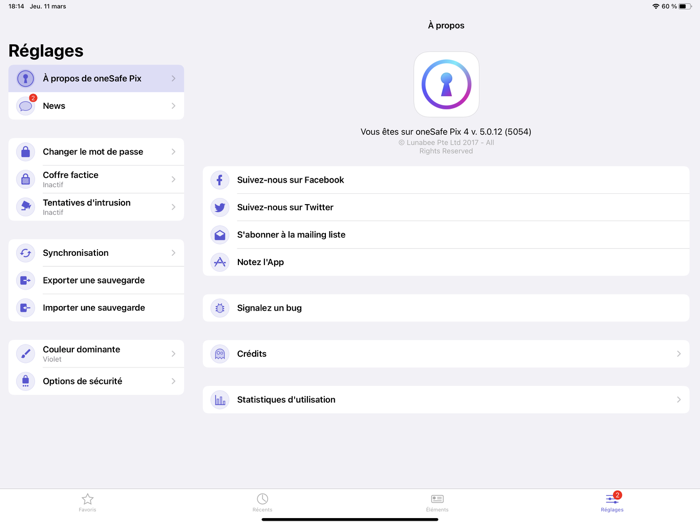
Task: Click 'Inactif' under Tentatives d'intrusion
Action: 53,212
